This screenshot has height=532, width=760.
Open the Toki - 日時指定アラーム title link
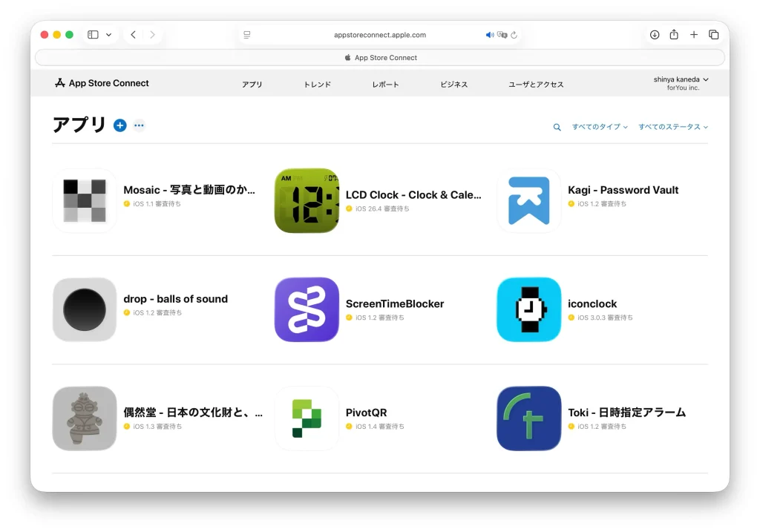point(626,413)
